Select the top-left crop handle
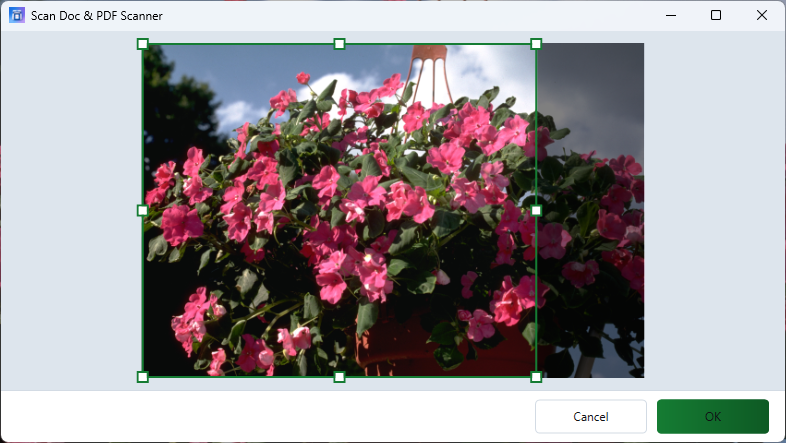Screen dimensions: 786x443 click(142, 44)
